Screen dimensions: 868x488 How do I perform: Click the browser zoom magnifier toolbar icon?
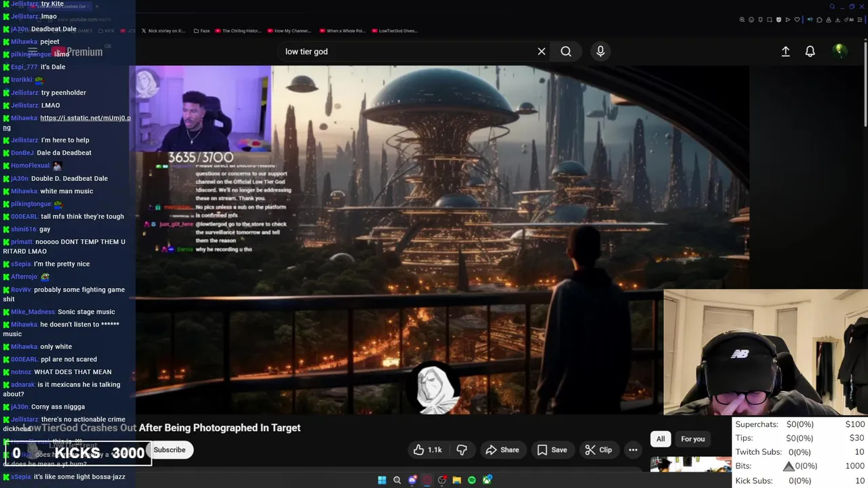[742, 20]
